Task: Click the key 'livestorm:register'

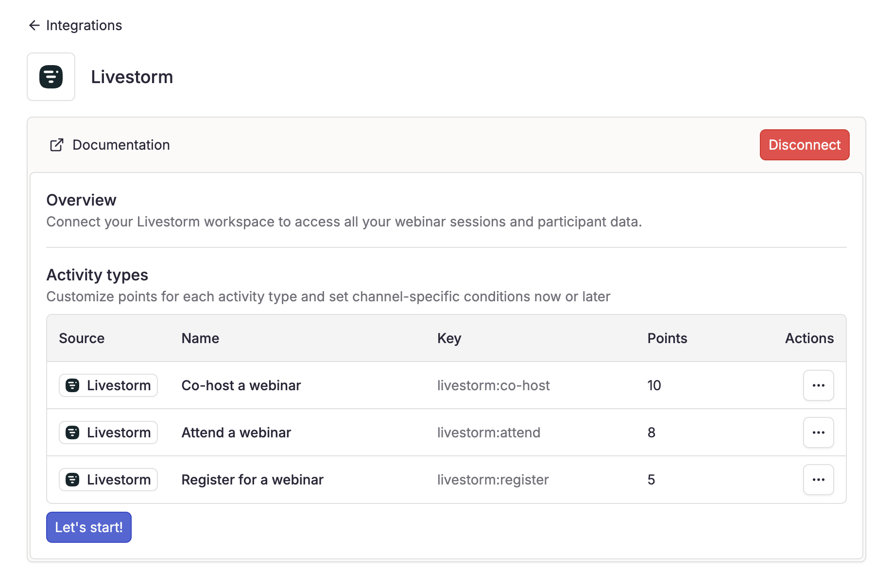Action: coord(493,480)
